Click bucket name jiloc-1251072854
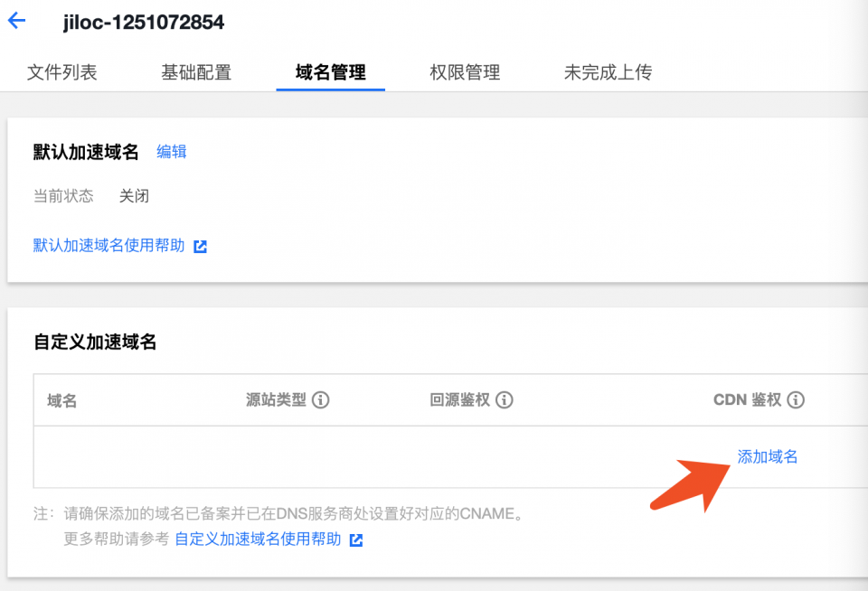Screen dimensions: 868x591 pos(144,22)
